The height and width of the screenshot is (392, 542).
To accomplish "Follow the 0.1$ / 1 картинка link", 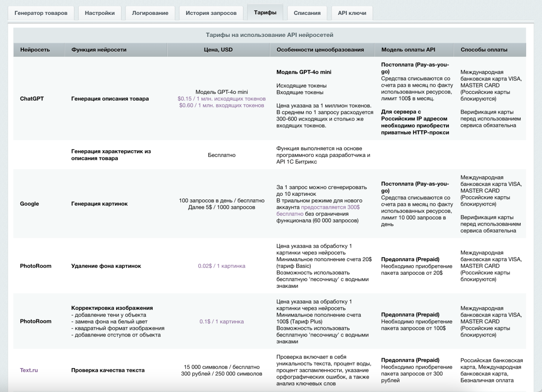I will (221, 322).
